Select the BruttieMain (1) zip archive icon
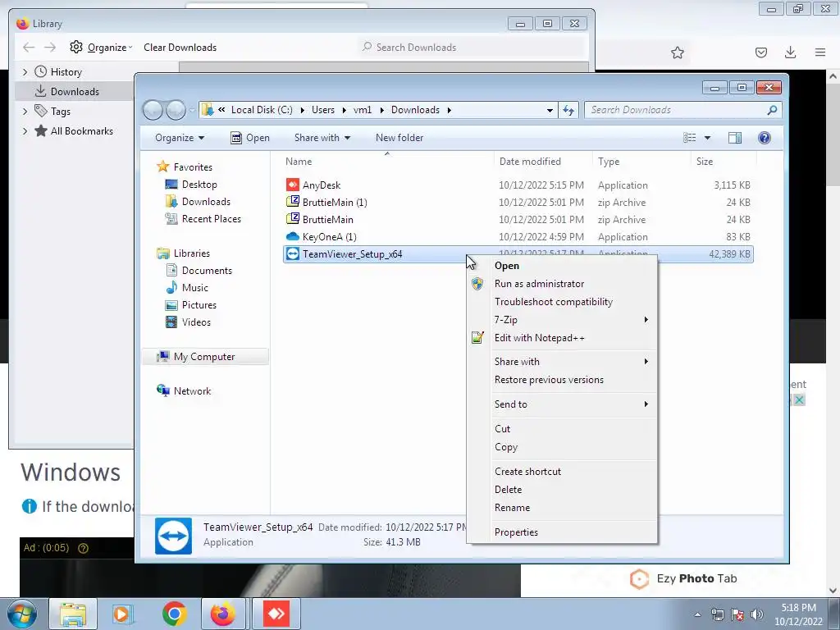Viewport: 840px width, 630px height. 293,202
